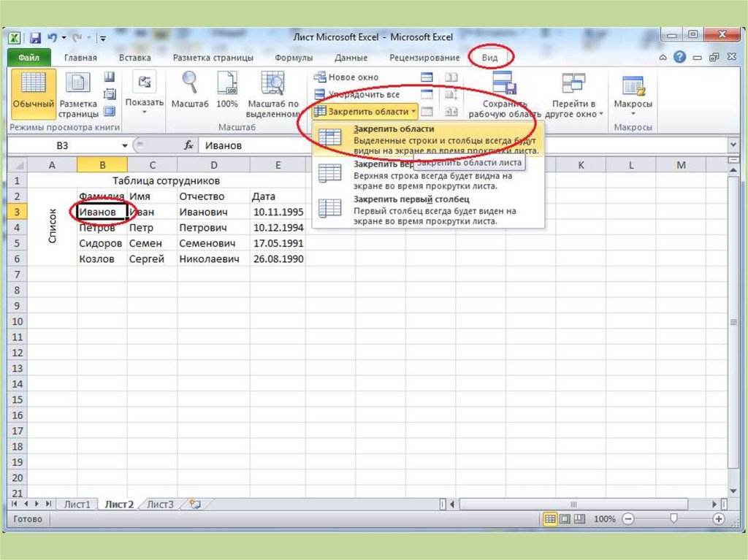This screenshot has height=560, width=748.
Task: Toggle Page Layout view in status bar
Action: tap(564, 518)
